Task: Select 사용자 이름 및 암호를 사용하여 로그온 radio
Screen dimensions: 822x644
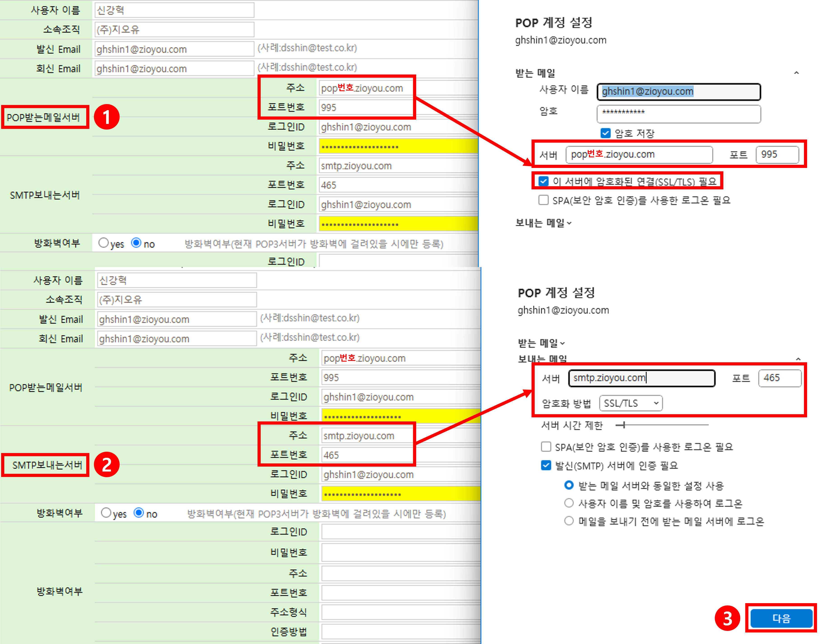Action: (569, 503)
